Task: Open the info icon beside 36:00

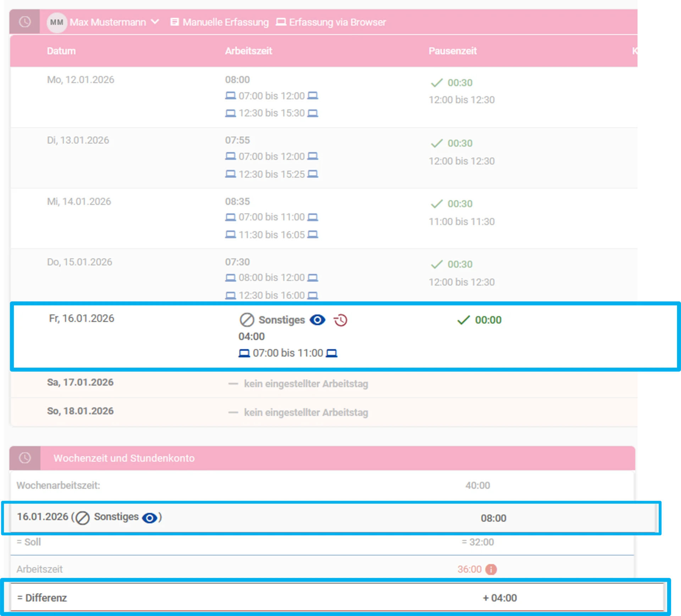Action: [x=491, y=570]
